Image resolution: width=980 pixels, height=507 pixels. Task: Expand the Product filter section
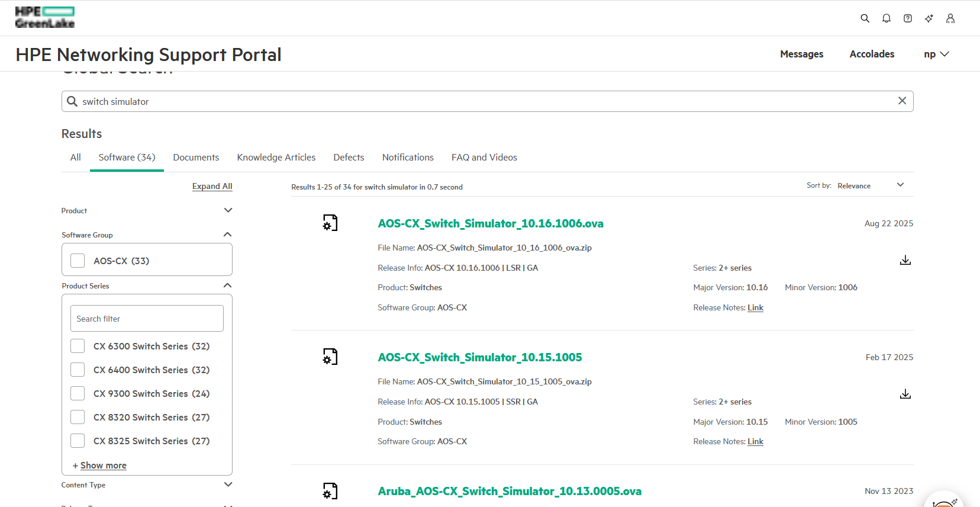tap(228, 210)
